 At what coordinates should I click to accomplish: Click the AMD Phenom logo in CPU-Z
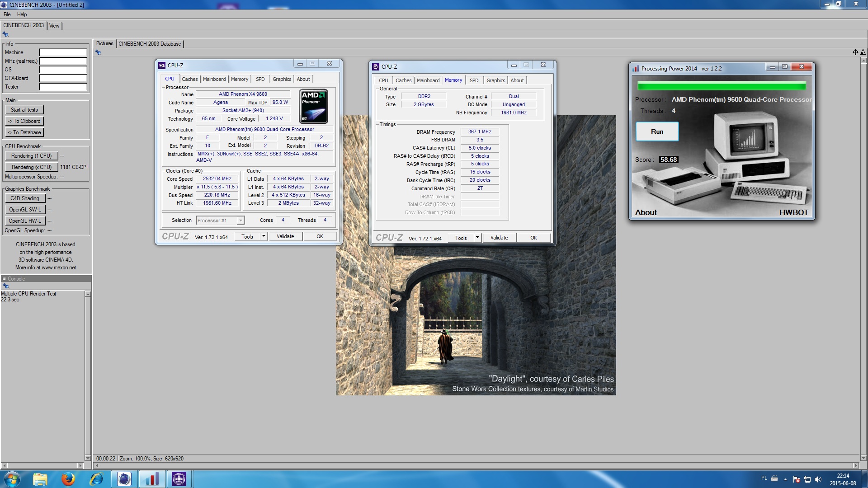[x=313, y=106]
